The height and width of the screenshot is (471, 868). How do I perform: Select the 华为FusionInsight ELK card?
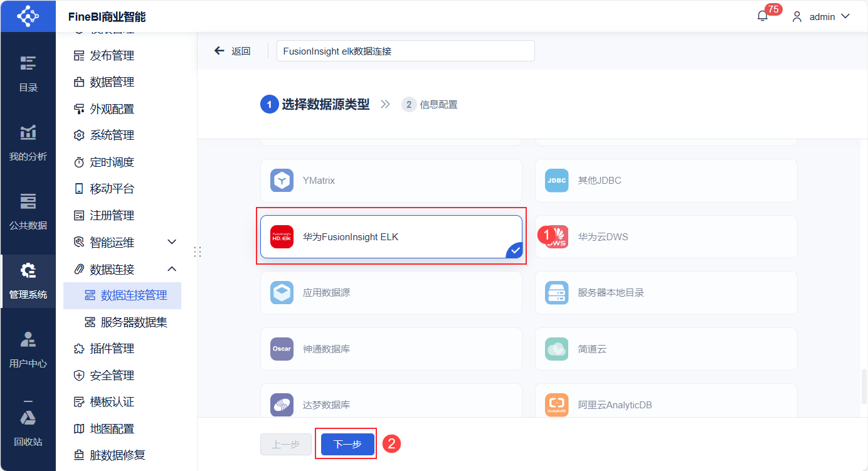[x=391, y=237]
